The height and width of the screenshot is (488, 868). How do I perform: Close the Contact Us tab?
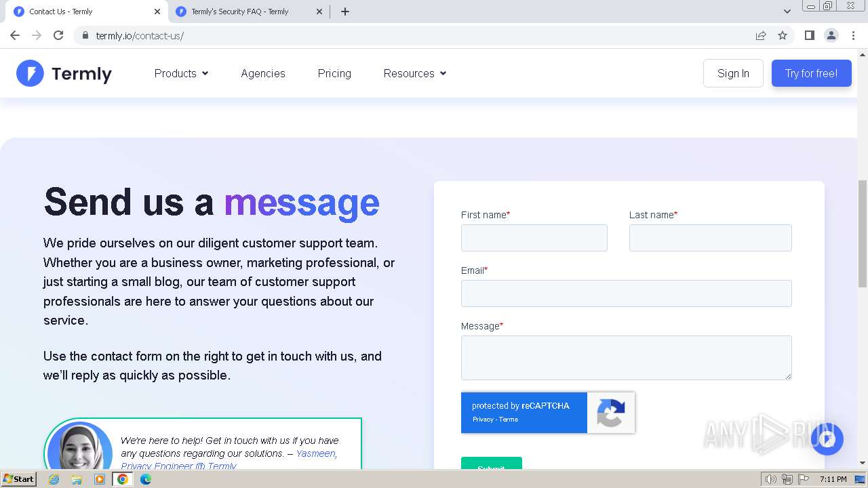coord(157,12)
